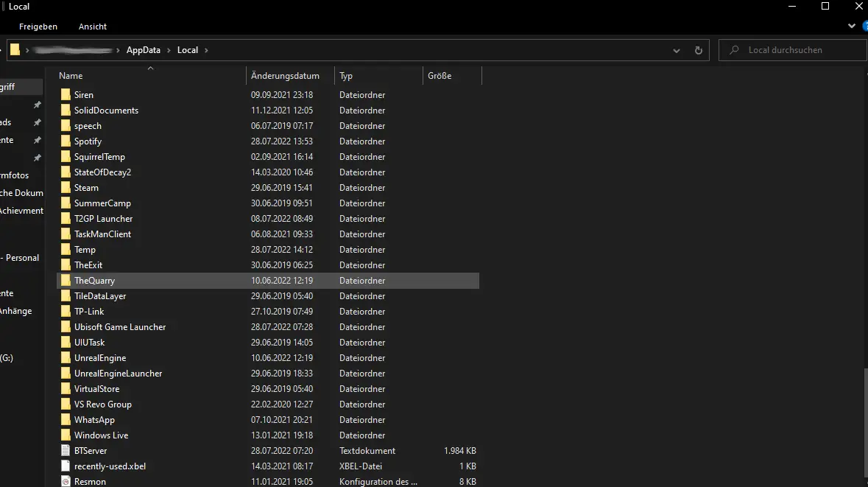Open the 'che Dokum' item in navigation pane
Screen dimensions: 868x487
[21, 193]
